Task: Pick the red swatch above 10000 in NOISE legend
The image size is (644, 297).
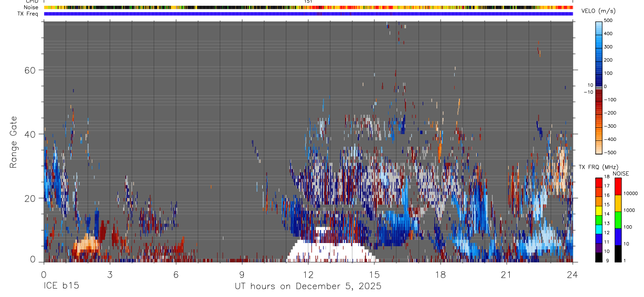Action: pyautogui.click(x=618, y=186)
